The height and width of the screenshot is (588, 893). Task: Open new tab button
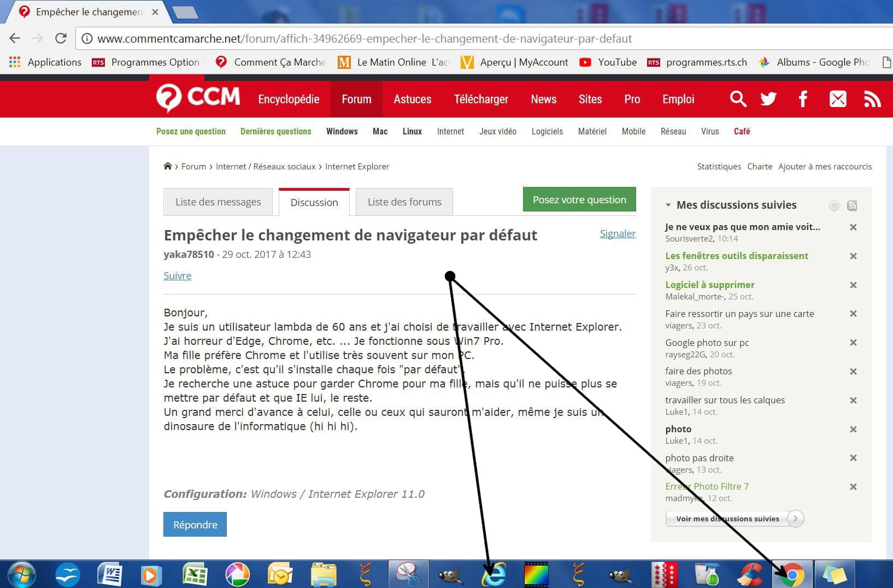pyautogui.click(x=185, y=12)
